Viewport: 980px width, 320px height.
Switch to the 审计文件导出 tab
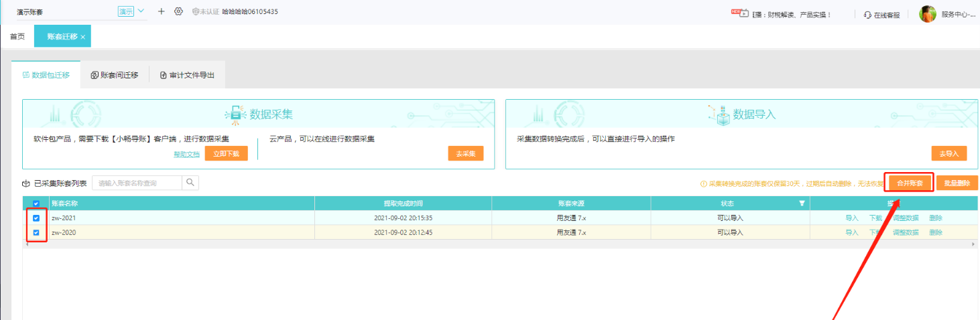(187, 75)
